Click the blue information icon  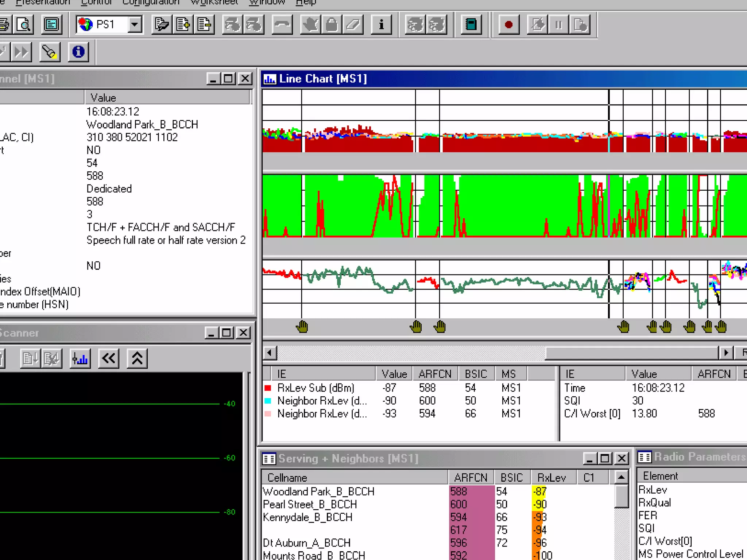[x=78, y=52]
